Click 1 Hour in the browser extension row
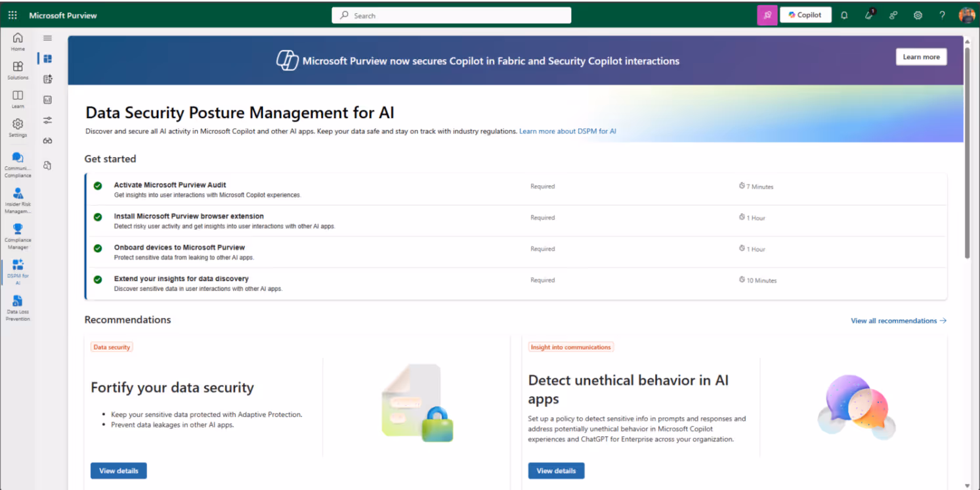 (752, 218)
